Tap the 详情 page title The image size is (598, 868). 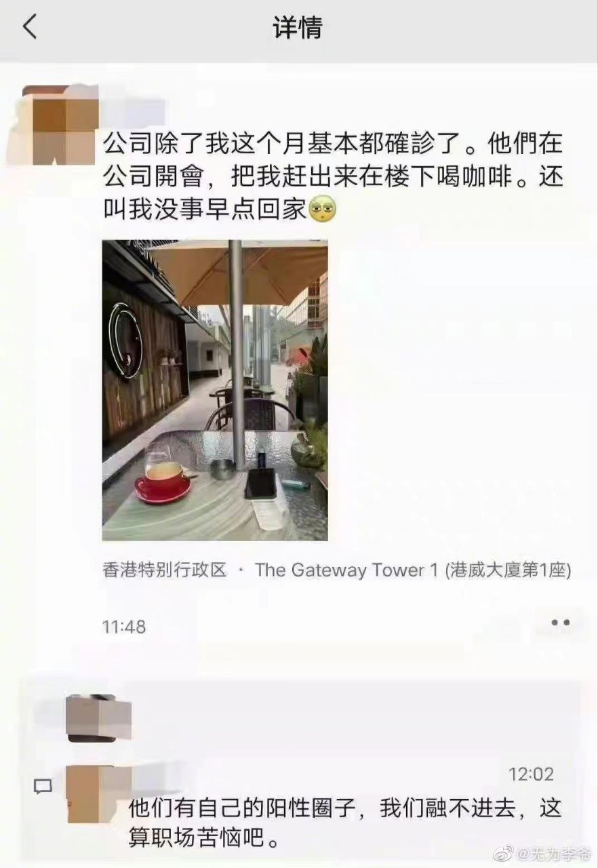(298, 28)
